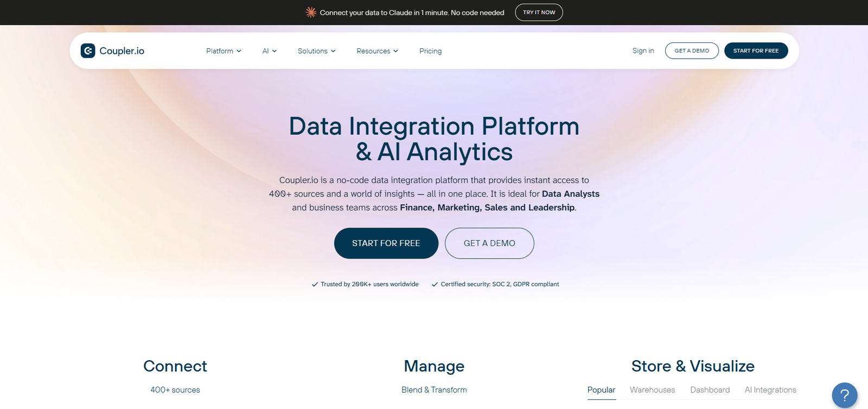868x409 pixels.
Task: Click the Manage section heading
Action: 434,367
